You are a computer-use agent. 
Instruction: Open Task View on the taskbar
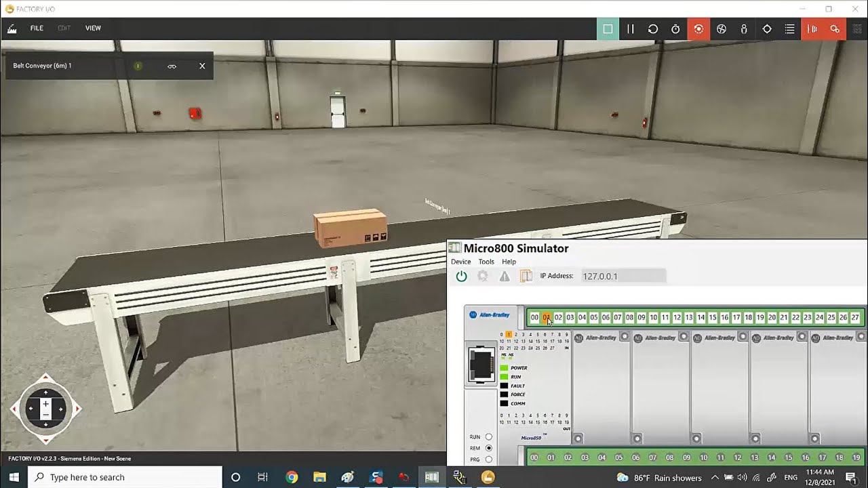[x=263, y=477]
